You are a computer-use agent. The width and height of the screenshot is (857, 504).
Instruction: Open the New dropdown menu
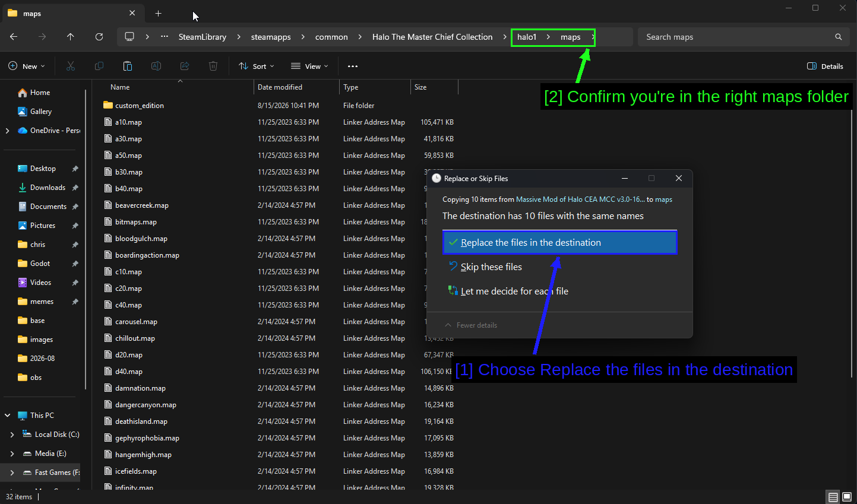tap(27, 66)
